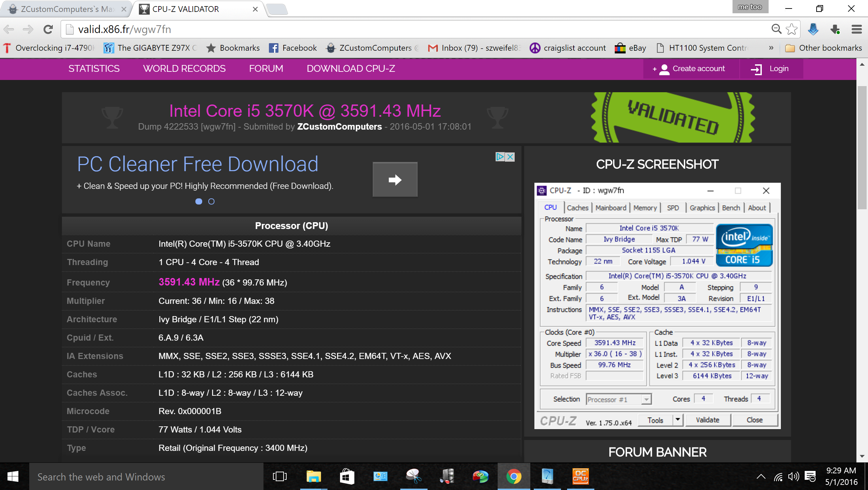Click the Create account button
The image size is (868, 490).
click(691, 69)
